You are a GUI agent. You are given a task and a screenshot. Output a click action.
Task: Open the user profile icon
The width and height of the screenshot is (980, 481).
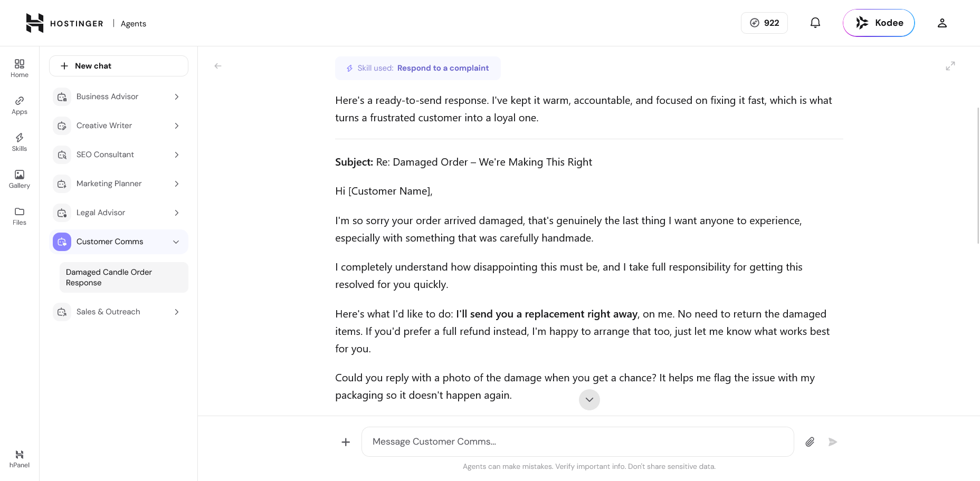click(x=942, y=23)
